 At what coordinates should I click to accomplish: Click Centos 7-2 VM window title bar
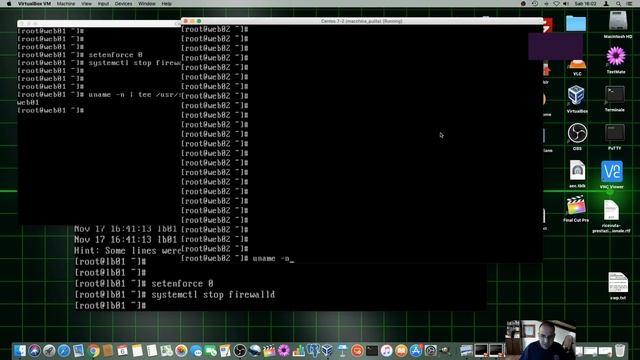(362, 21)
